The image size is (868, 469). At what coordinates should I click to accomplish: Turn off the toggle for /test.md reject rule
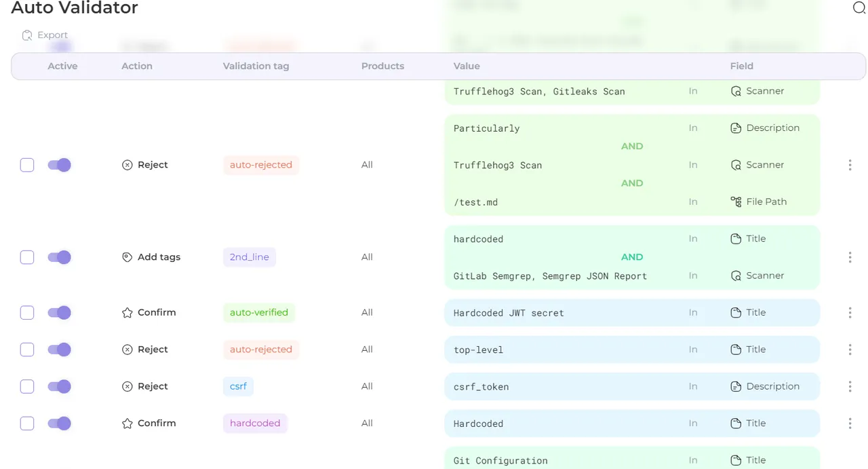click(60, 165)
